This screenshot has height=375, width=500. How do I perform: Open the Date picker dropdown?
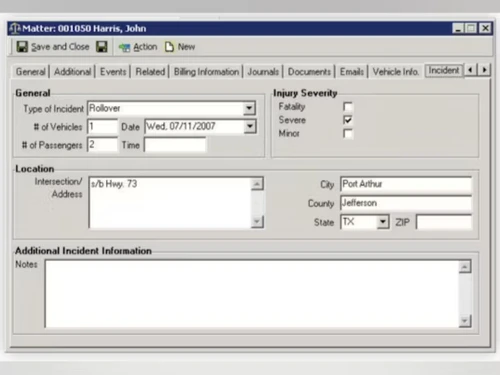(250, 127)
